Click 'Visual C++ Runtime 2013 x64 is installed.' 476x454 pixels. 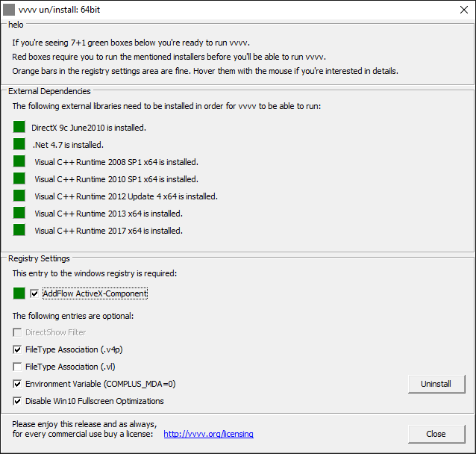(x=108, y=214)
